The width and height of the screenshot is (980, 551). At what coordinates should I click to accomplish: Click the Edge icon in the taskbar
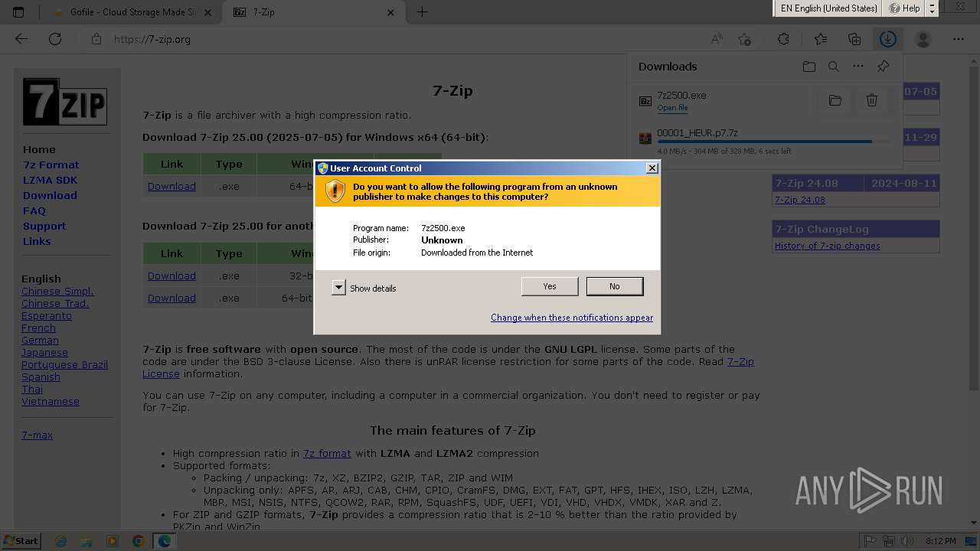click(164, 541)
